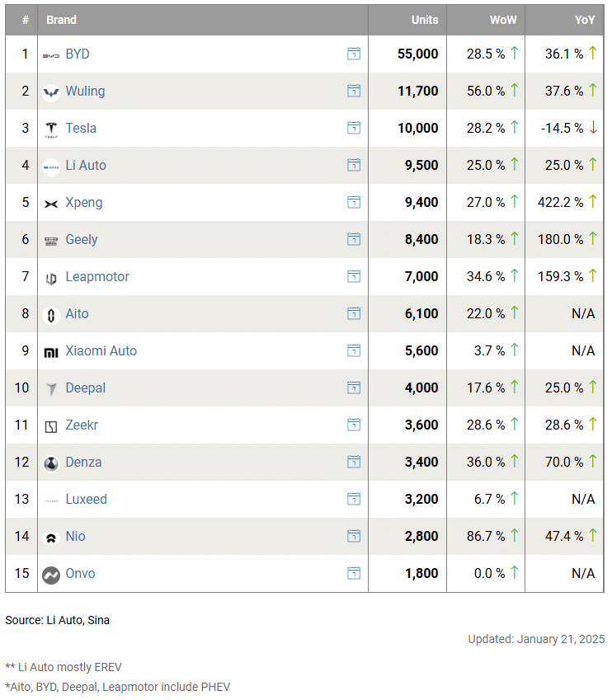612x700 pixels.
Task: Open the Deepal brand link
Action: pyautogui.click(x=85, y=388)
